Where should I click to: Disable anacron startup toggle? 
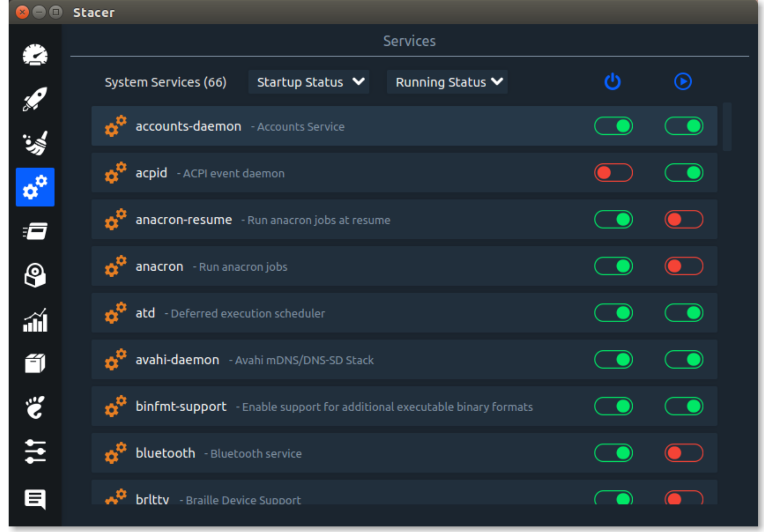click(613, 266)
